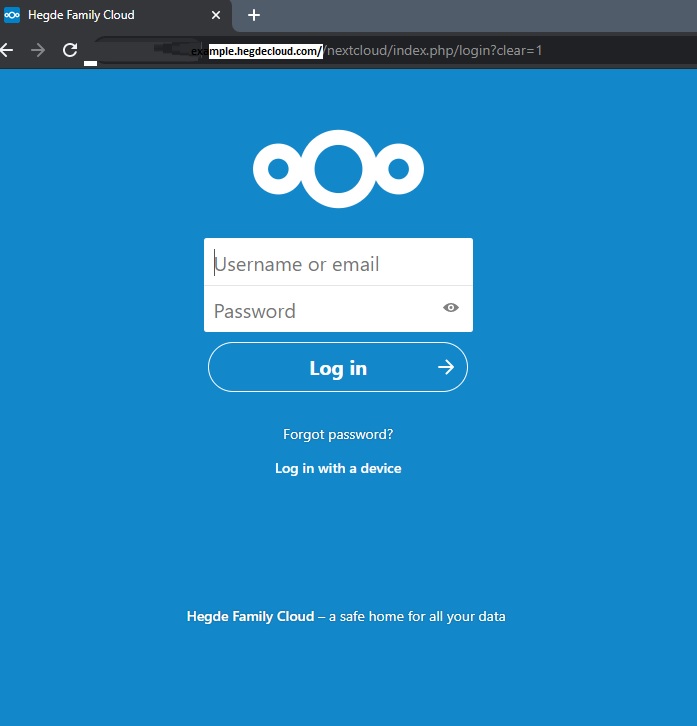This screenshot has height=726, width=697.
Task: Choose Log in with a device
Action: click(x=338, y=468)
